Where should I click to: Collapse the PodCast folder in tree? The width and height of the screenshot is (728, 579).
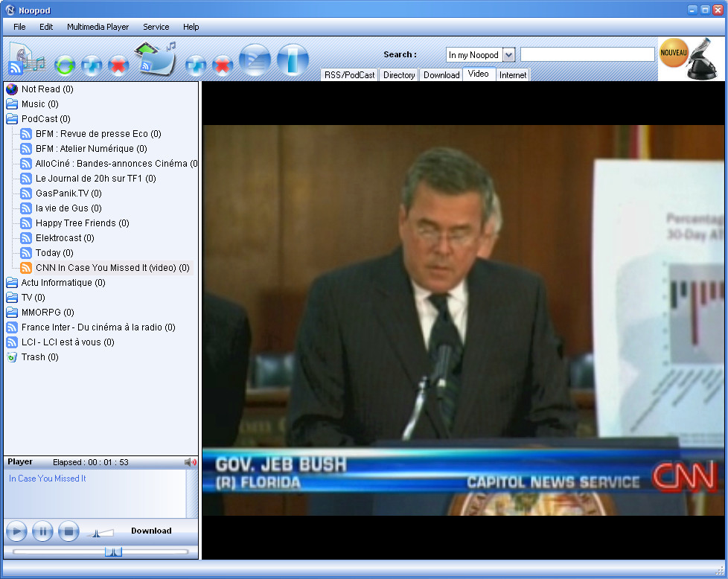[x=12, y=119]
